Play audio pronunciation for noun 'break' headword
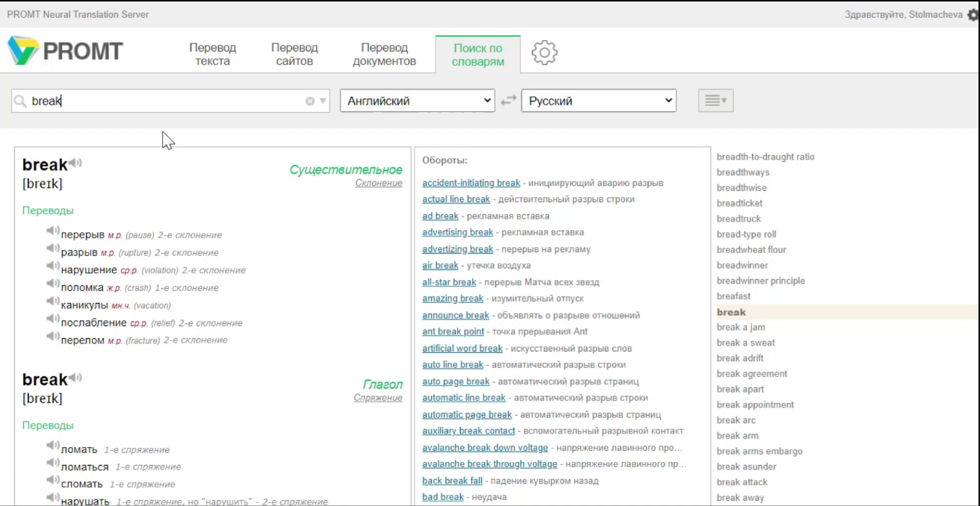 (x=75, y=163)
